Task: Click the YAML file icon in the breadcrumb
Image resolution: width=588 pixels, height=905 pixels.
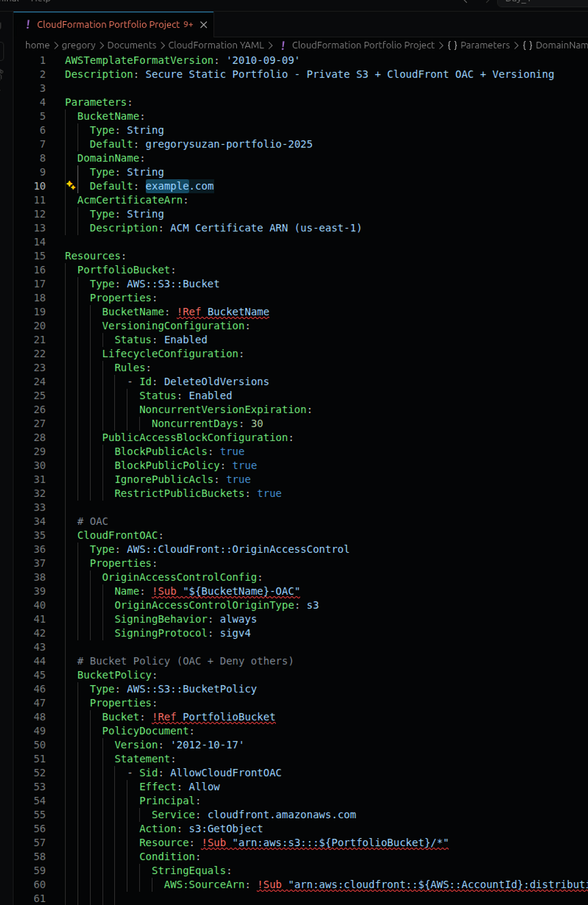Action: pos(283,45)
